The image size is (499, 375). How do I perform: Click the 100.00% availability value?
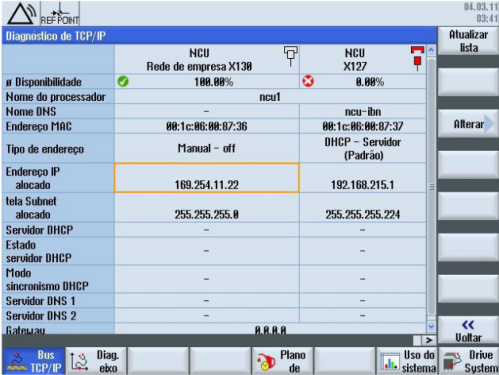pos(214,82)
